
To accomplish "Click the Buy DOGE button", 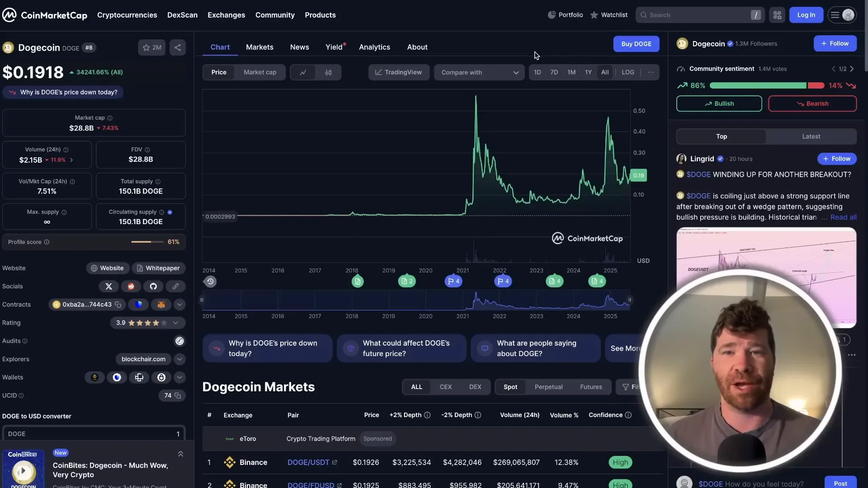I will [636, 44].
